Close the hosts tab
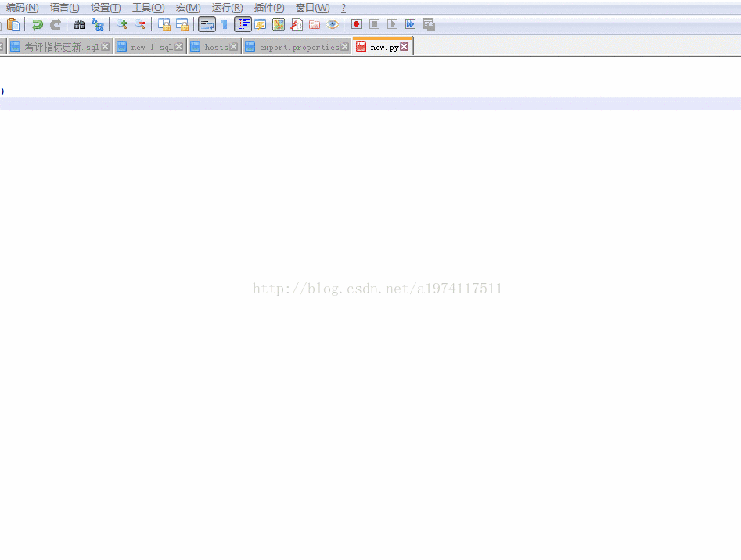Viewport: 741px width, 560px height. tap(233, 47)
